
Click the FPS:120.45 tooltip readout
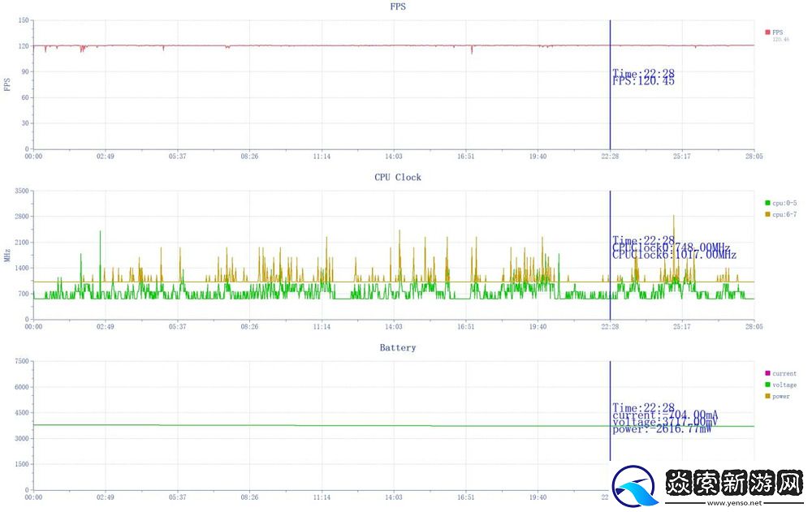click(x=643, y=81)
